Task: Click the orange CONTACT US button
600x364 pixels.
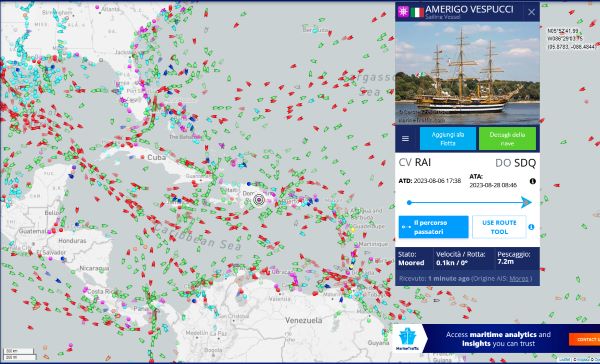Action: click(x=584, y=339)
